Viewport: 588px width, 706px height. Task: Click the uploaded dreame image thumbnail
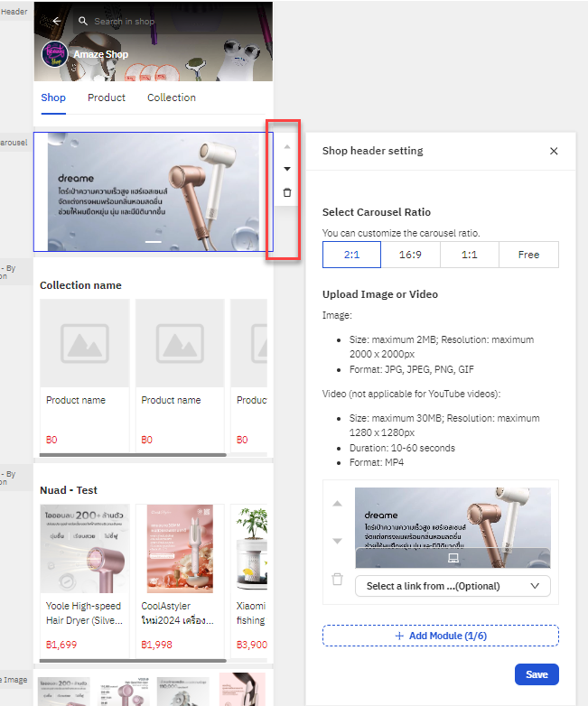point(453,528)
